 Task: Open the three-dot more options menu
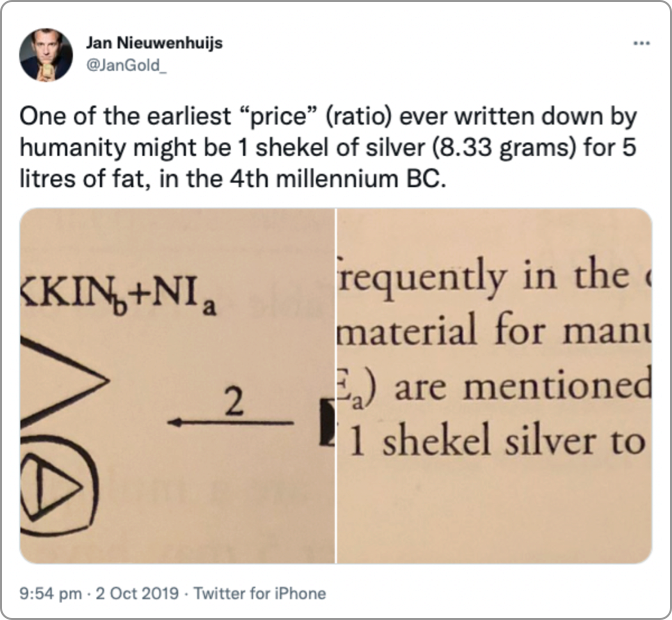[642, 43]
